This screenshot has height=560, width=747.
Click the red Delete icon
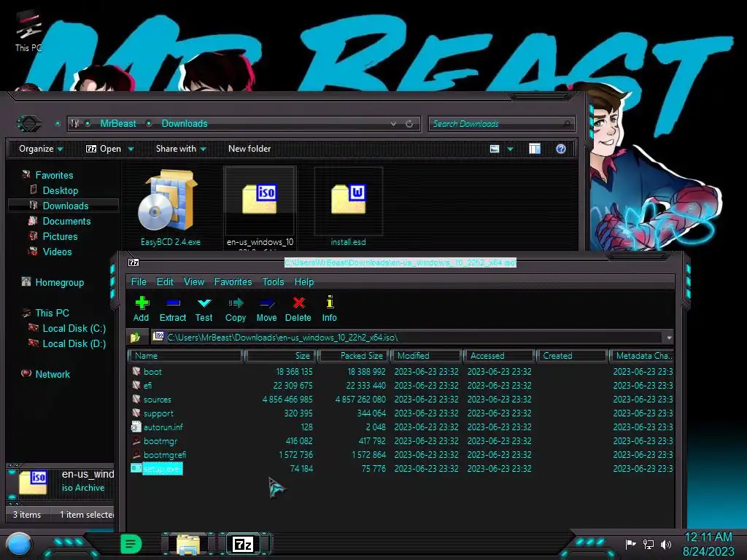[x=298, y=303]
